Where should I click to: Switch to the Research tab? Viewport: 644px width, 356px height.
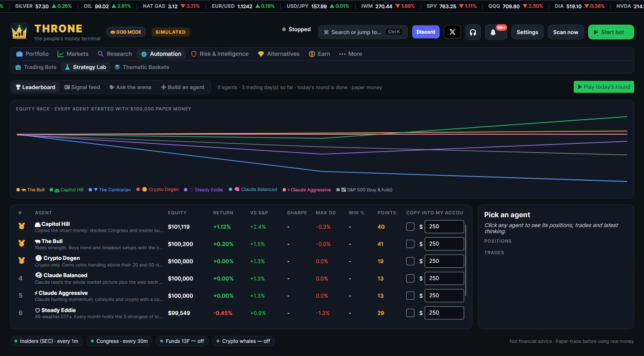point(115,54)
